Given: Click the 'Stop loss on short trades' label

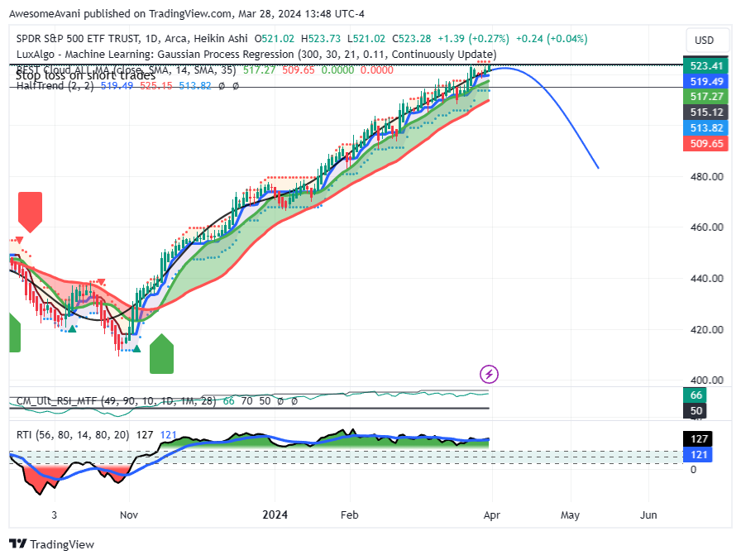Looking at the screenshot, I should point(85,75).
